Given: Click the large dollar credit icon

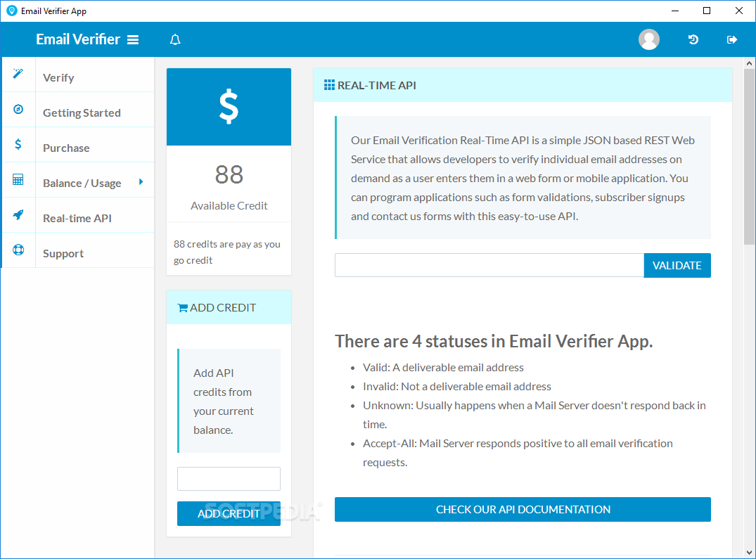Looking at the screenshot, I should pos(229,107).
